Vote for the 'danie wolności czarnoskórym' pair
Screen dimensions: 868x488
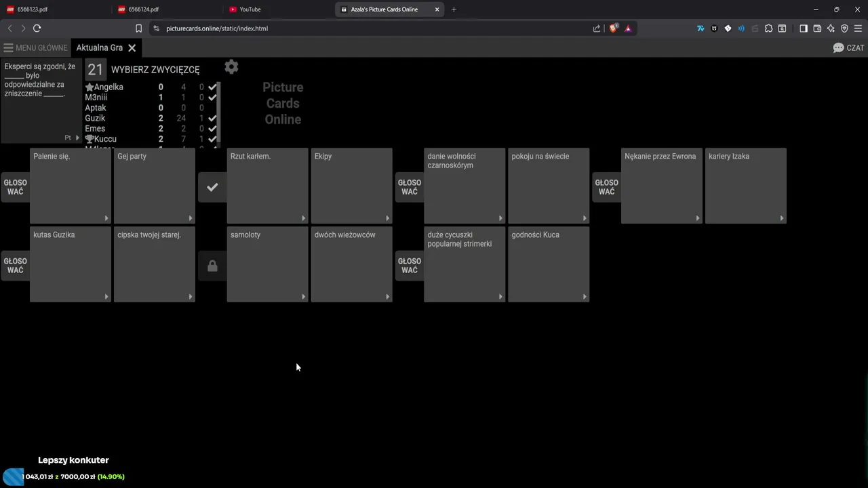pos(410,187)
